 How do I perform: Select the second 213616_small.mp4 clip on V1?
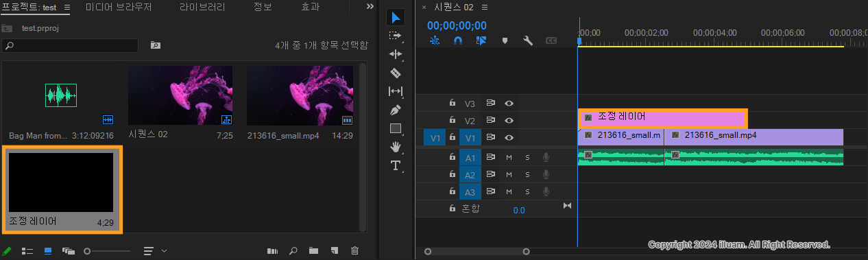pyautogui.click(x=754, y=137)
